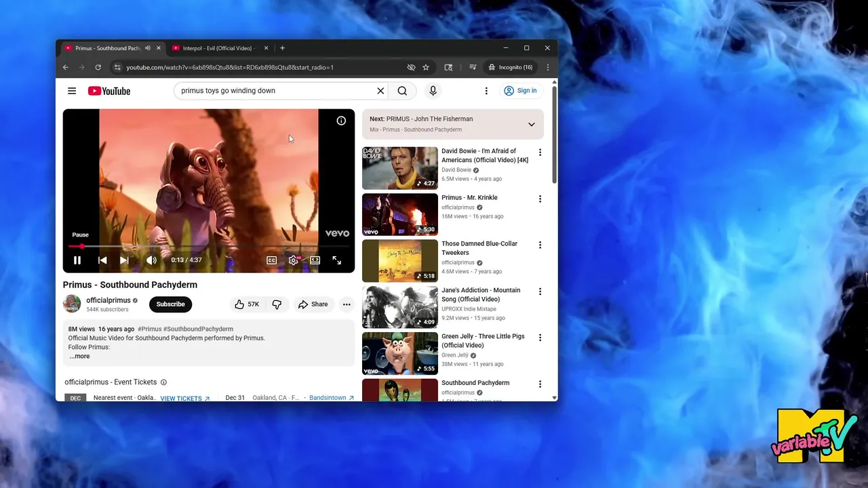Open the Bandsintown link

click(332, 398)
